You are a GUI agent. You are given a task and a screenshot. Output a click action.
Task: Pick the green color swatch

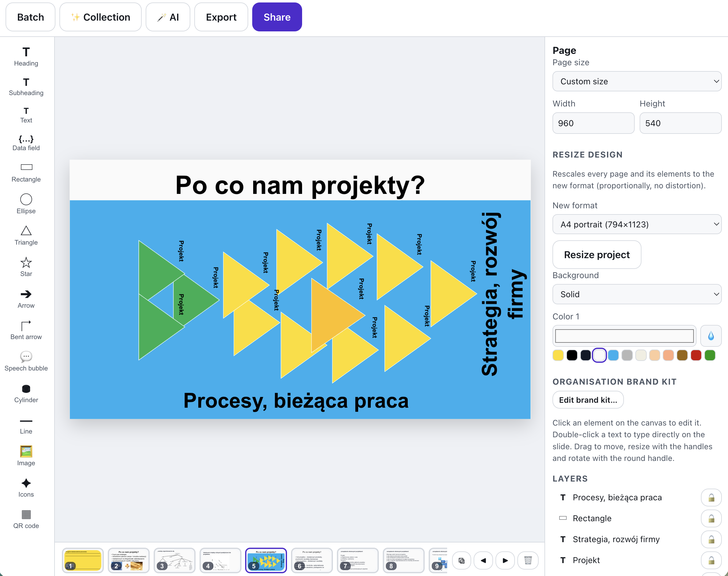710,355
